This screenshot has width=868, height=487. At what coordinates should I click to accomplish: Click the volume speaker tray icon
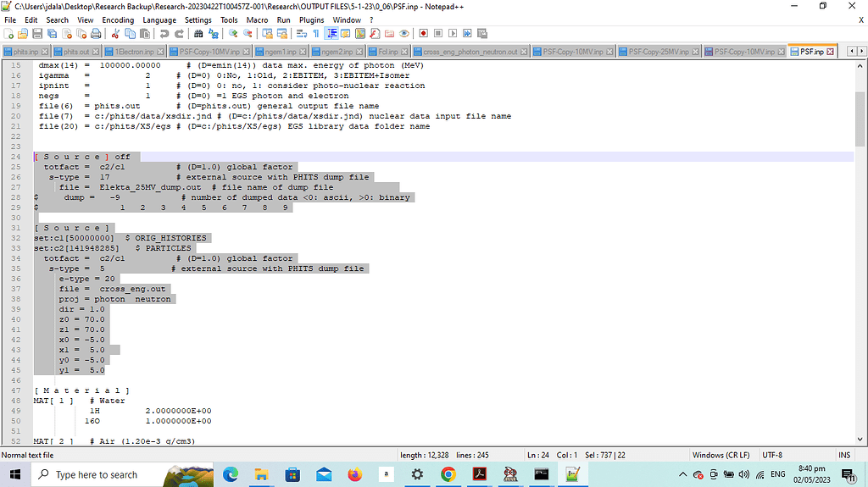coord(744,474)
